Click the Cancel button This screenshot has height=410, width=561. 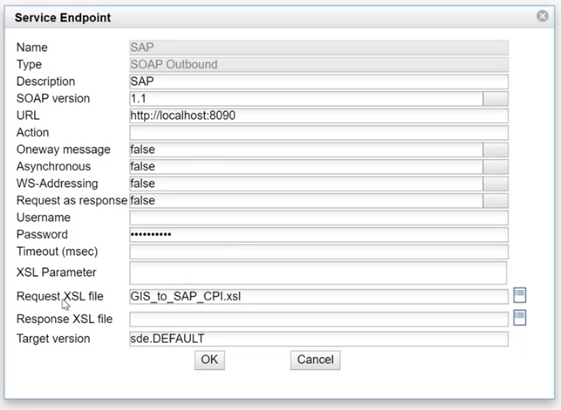coord(315,360)
